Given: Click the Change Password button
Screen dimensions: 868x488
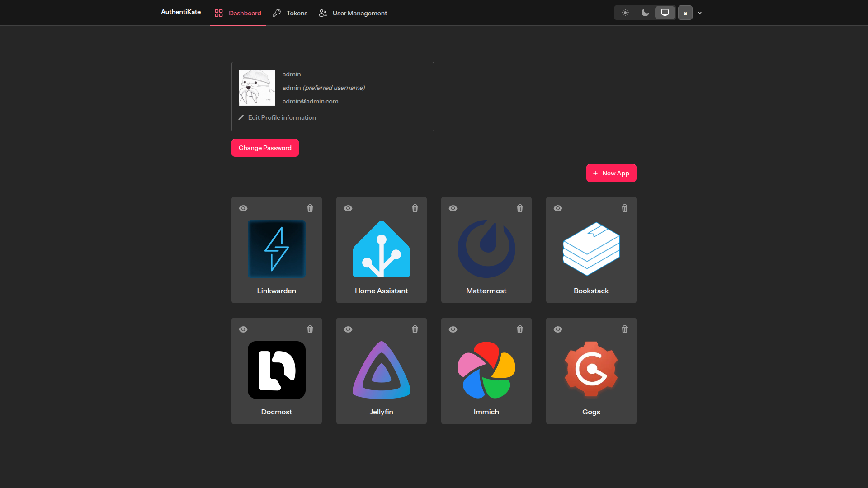Looking at the screenshot, I should click(x=265, y=148).
